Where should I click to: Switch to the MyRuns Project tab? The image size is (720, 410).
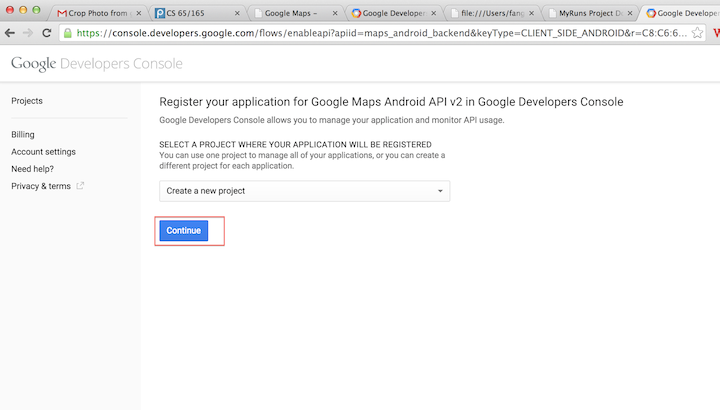[591, 13]
